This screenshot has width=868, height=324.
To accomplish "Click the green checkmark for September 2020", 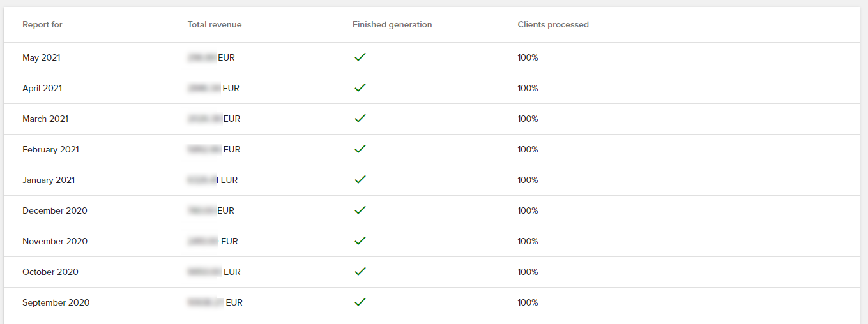I will 360,302.
